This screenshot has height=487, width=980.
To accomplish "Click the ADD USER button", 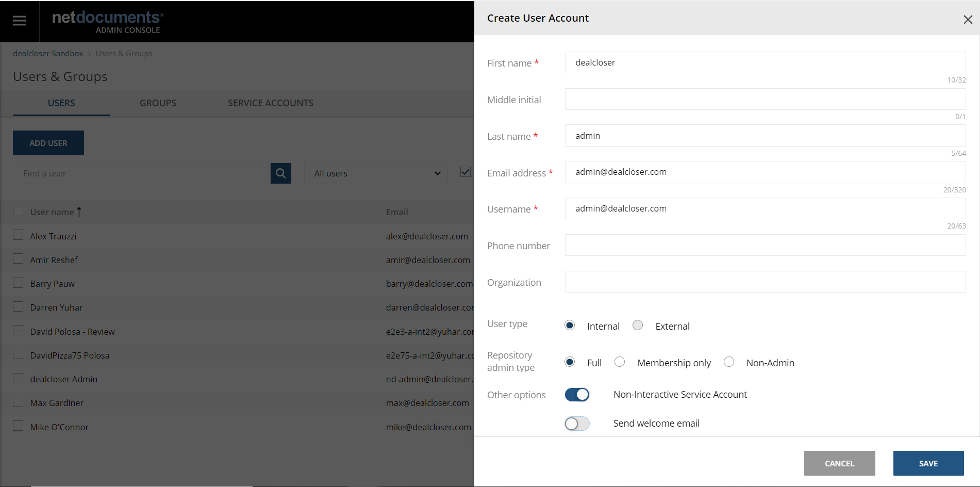I will tap(48, 143).
